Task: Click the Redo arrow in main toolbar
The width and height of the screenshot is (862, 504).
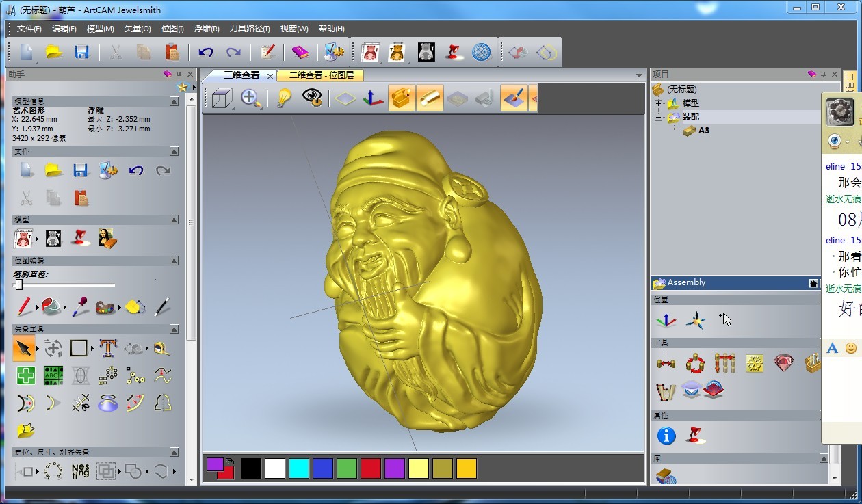Action: 233,52
